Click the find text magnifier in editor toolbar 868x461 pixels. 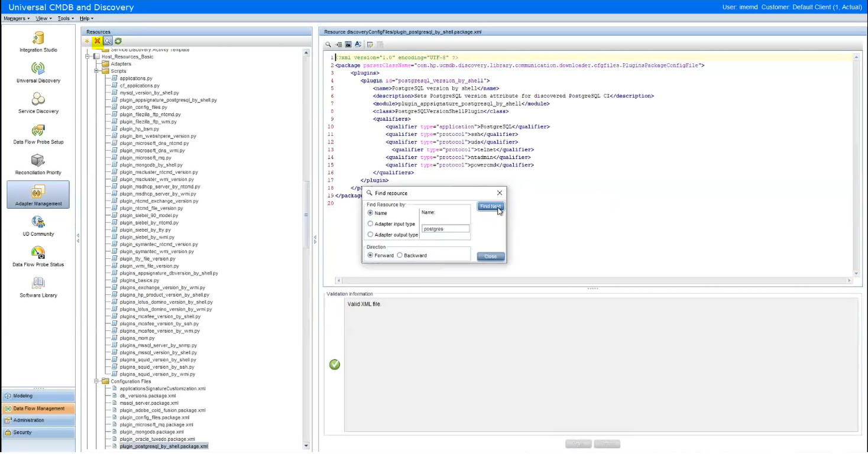(x=329, y=44)
